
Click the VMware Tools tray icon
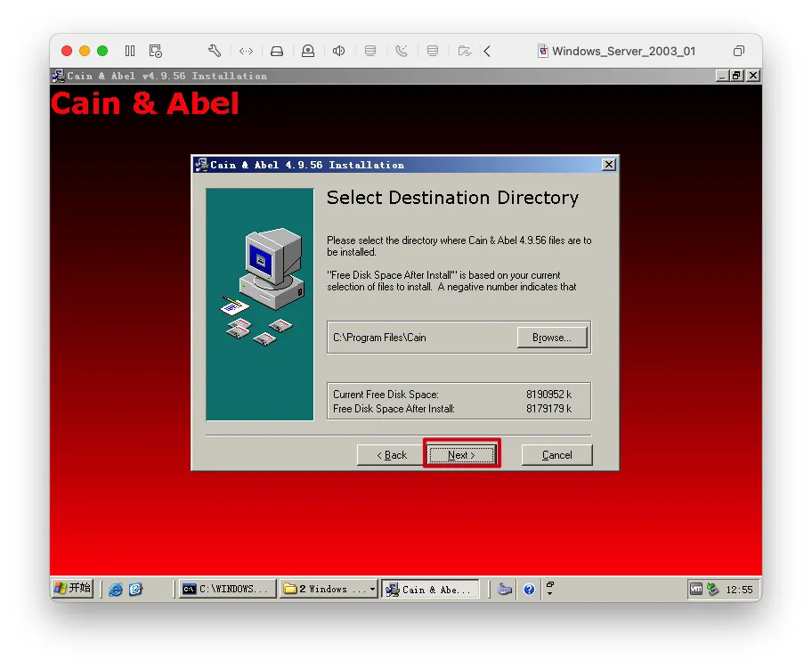coord(696,590)
